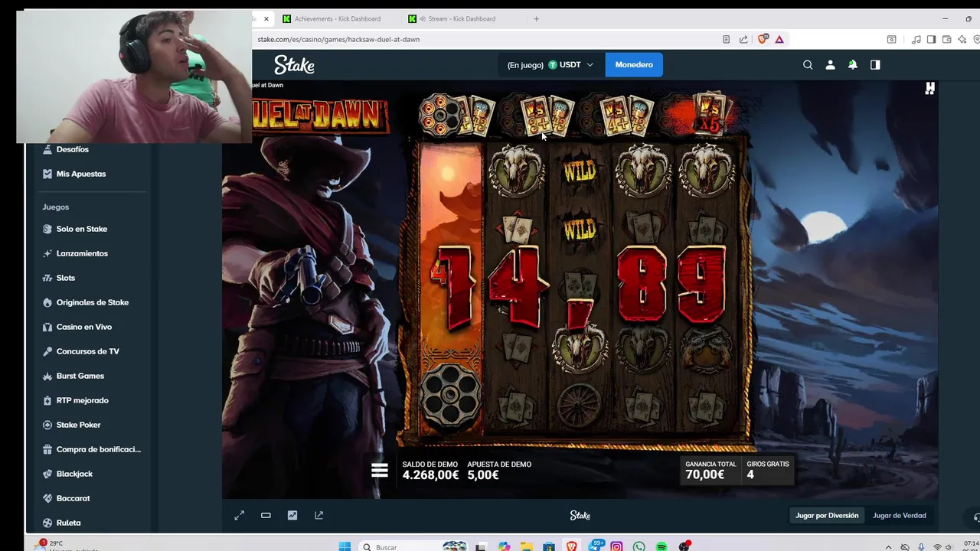This screenshot has width=980, height=551.
Task: Open Blackjack category
Action: 74,474
